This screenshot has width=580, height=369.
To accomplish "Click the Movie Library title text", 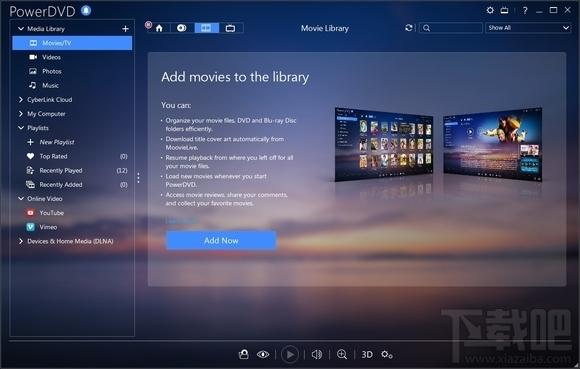I will pyautogui.click(x=325, y=28).
